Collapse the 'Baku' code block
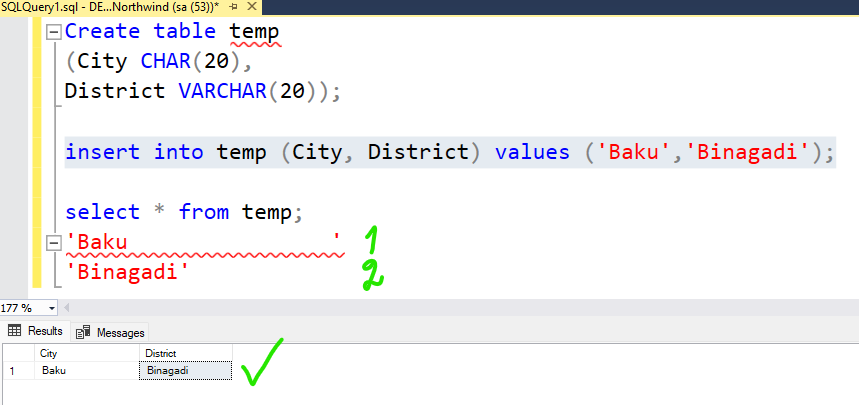Viewport: 859px width, 405px height. coord(53,243)
